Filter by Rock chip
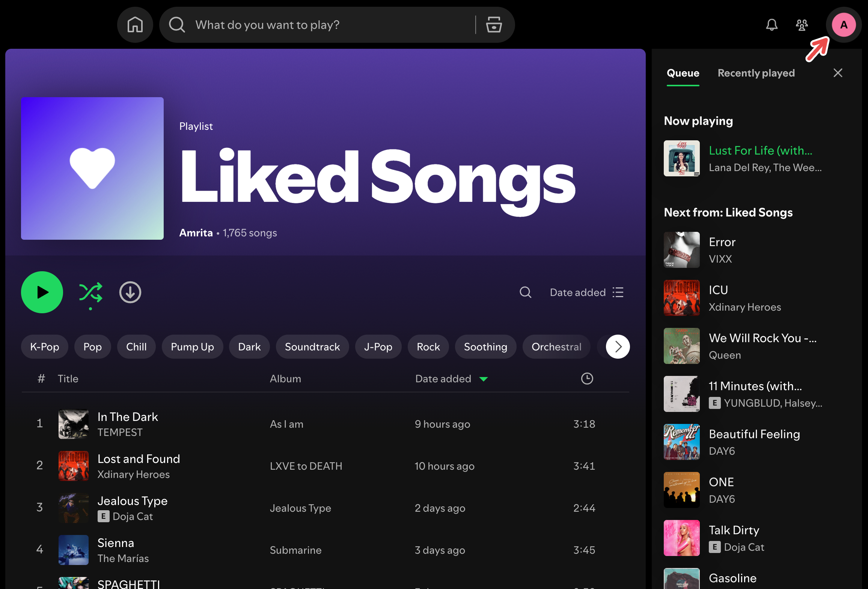868x589 pixels. pos(428,347)
